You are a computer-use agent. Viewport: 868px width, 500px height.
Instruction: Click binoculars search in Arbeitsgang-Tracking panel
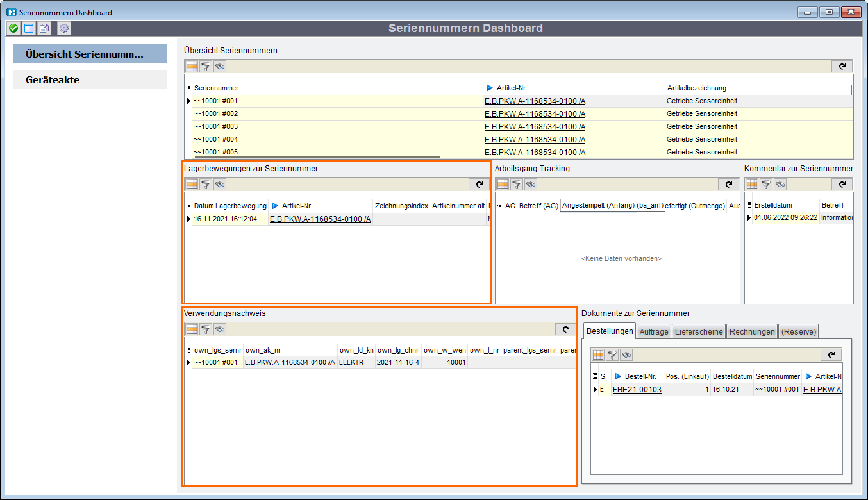point(531,184)
